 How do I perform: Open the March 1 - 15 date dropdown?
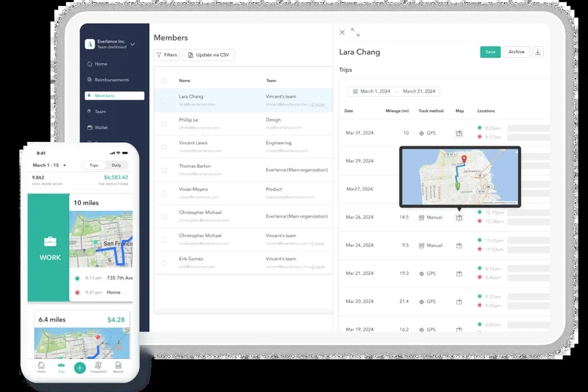tap(50, 165)
